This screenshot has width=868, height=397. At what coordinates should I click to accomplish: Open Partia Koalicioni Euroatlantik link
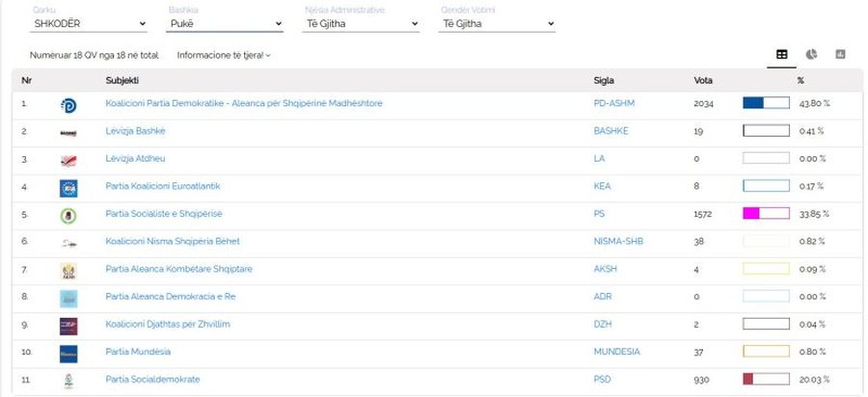click(163, 186)
